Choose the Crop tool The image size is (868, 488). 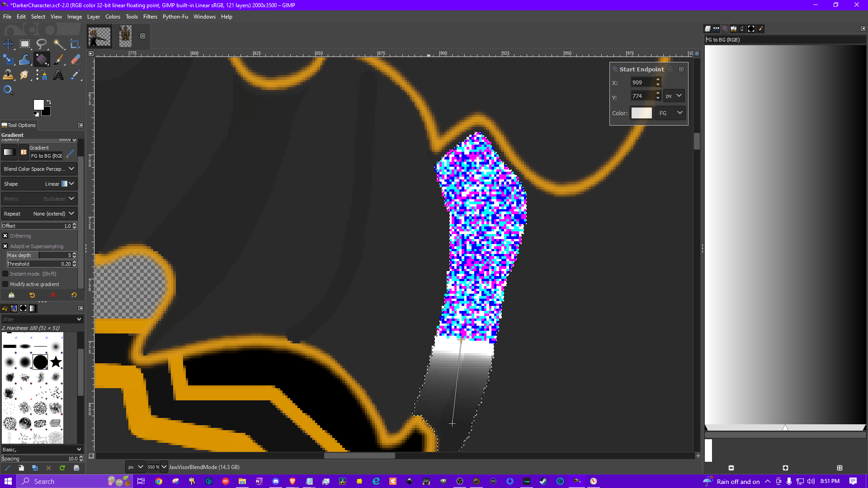tap(75, 44)
